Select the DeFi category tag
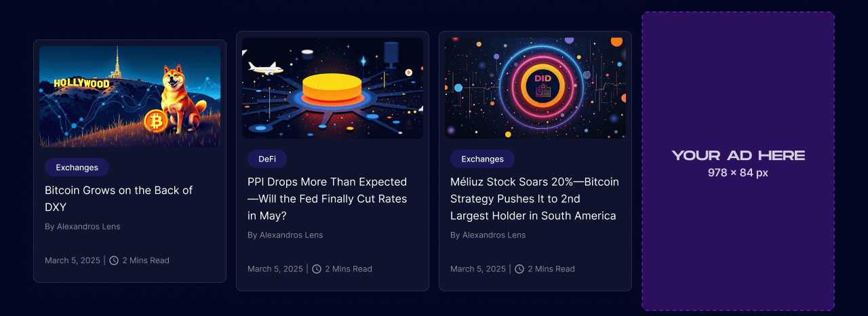The image size is (868, 316). (x=267, y=159)
